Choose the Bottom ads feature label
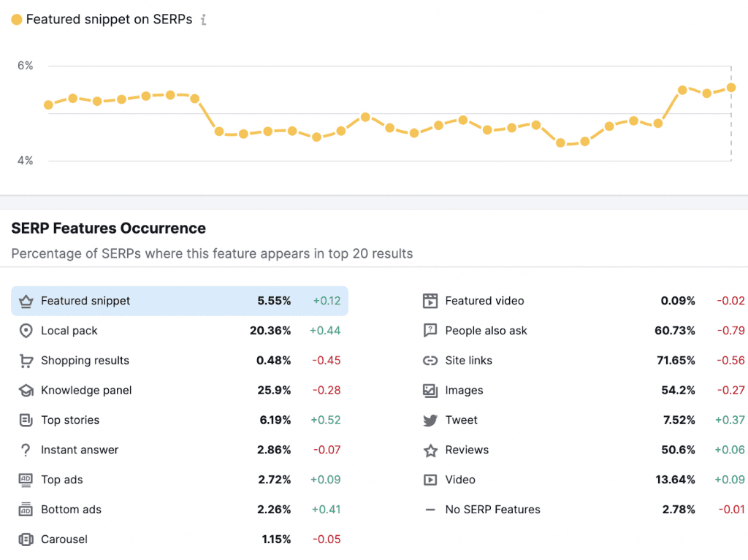 pos(71,510)
